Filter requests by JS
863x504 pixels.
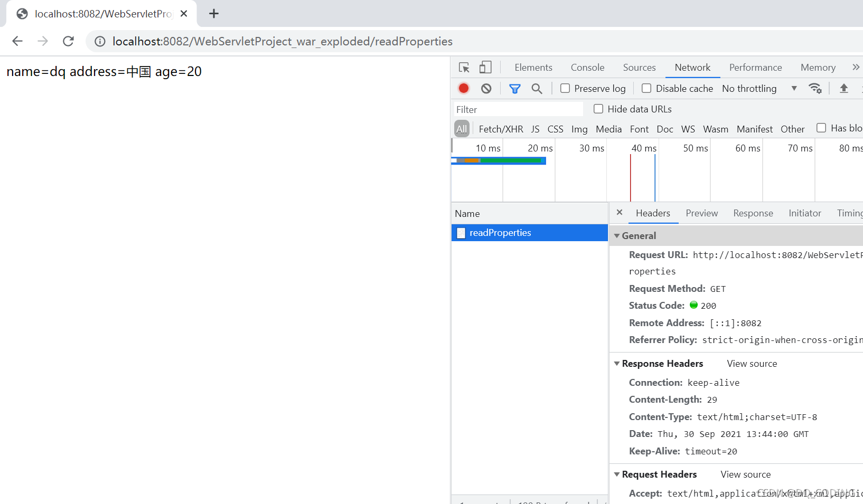535,129
